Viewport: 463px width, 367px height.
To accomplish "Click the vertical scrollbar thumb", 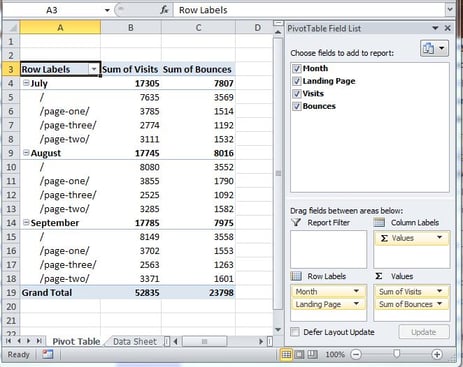I will [278, 173].
